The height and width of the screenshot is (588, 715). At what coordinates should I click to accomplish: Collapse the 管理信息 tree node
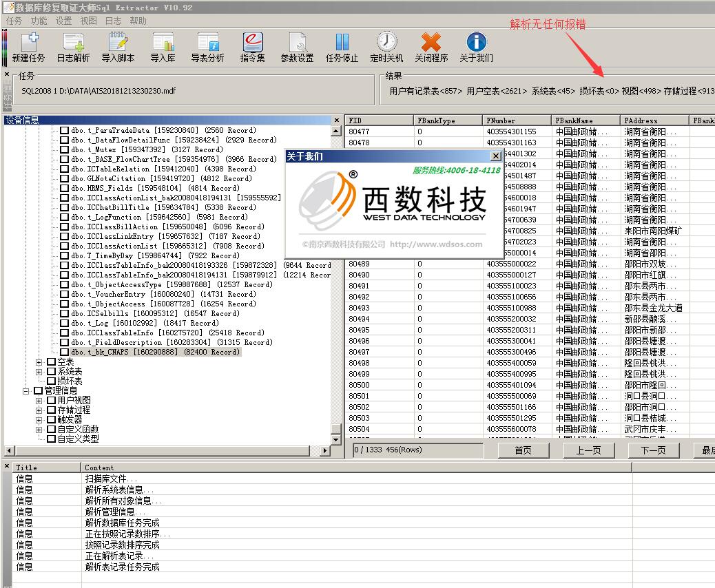click(x=25, y=391)
